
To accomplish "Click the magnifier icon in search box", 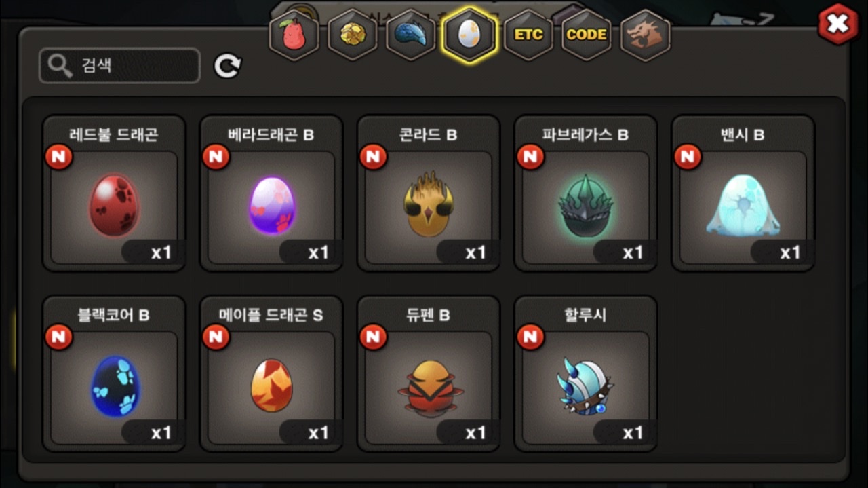I will (60, 66).
